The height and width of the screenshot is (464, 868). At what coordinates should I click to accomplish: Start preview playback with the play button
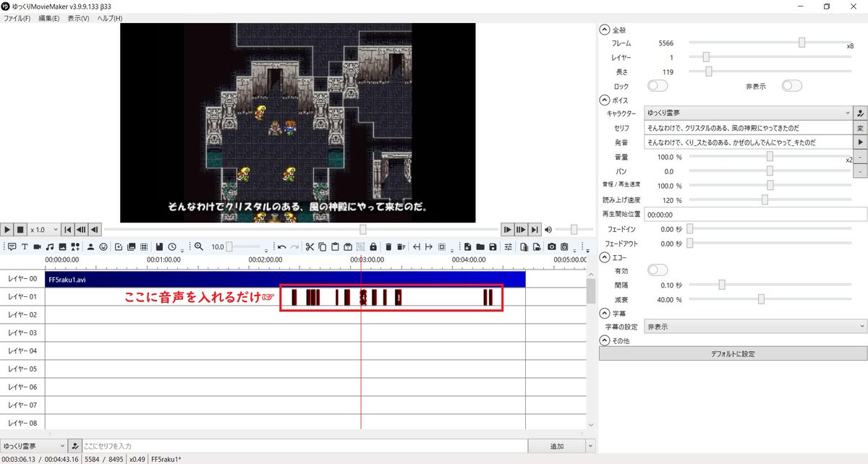pos(7,229)
